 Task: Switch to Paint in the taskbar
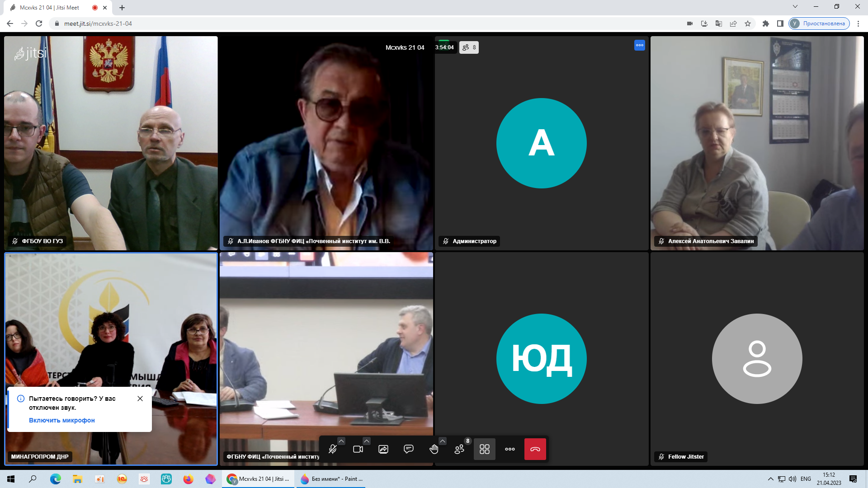pyautogui.click(x=331, y=479)
